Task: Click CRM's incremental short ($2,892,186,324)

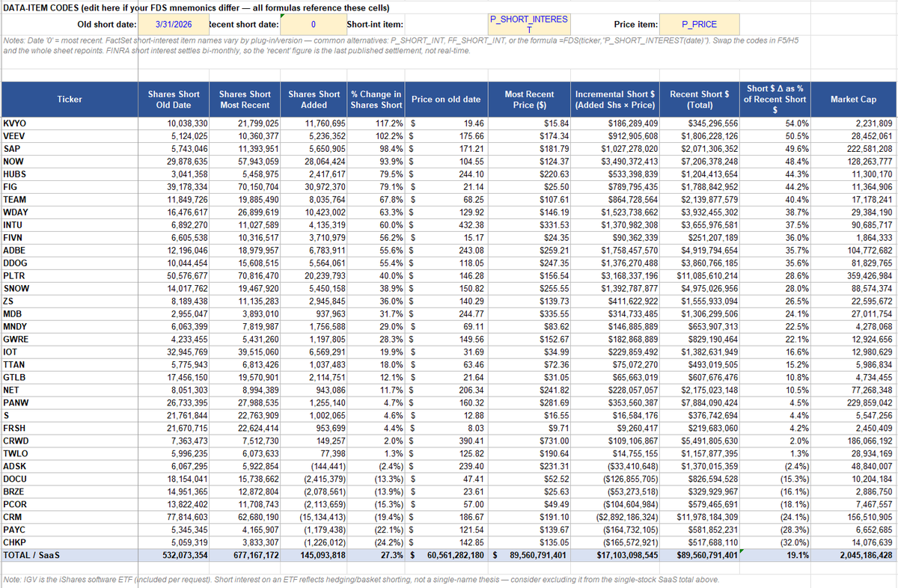Action: pos(615,517)
